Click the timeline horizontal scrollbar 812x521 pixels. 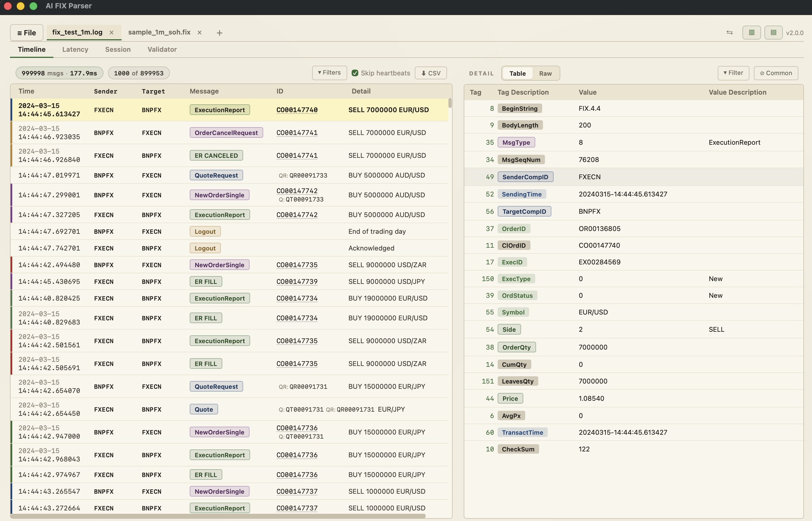click(218, 516)
